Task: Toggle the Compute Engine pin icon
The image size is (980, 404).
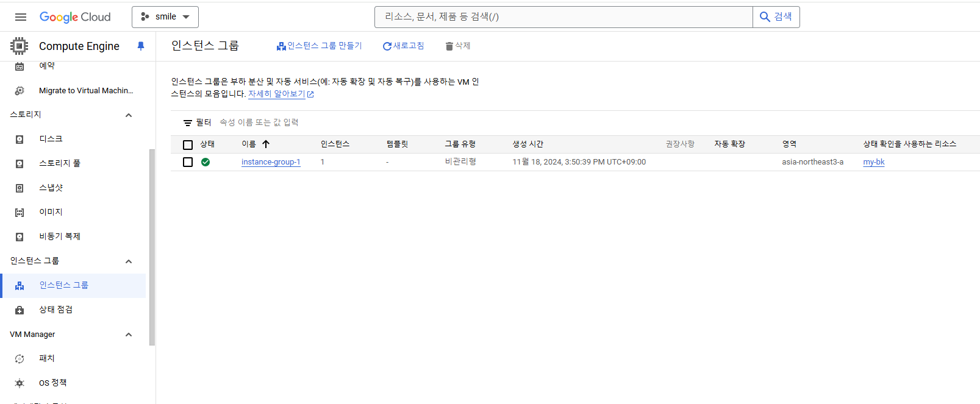Action: (x=141, y=46)
